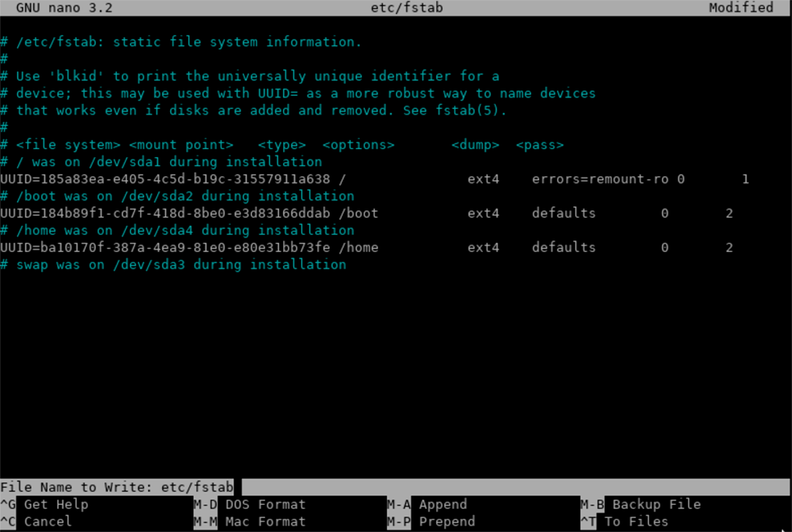Toggle the Backup File option
Screen dimensions: 792x532
pos(656,504)
